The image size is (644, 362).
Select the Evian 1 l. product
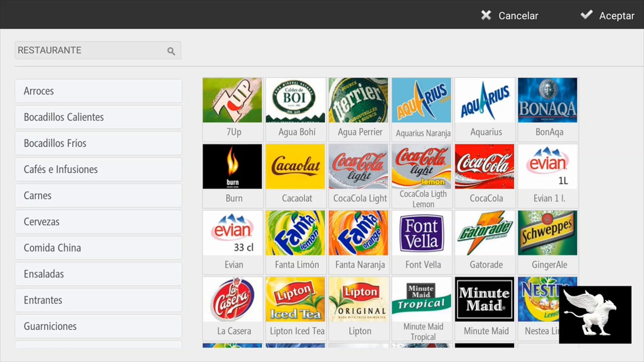(x=548, y=175)
